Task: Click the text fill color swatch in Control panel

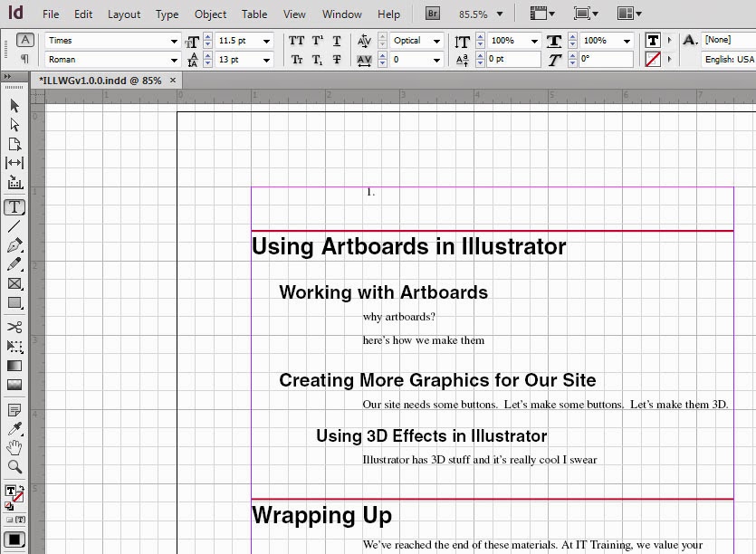Action: (x=653, y=40)
